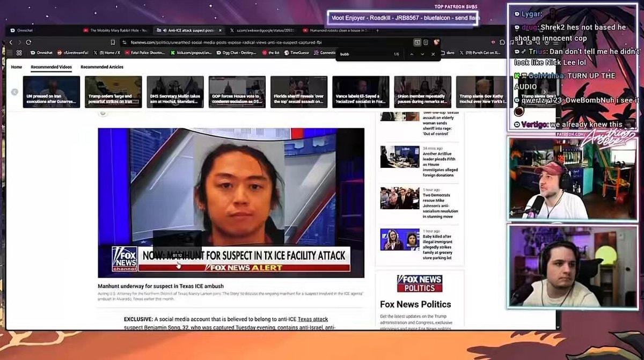Click the Mike Johnson article thumbnail image
This screenshot has height=360, width=644.
tap(400, 198)
